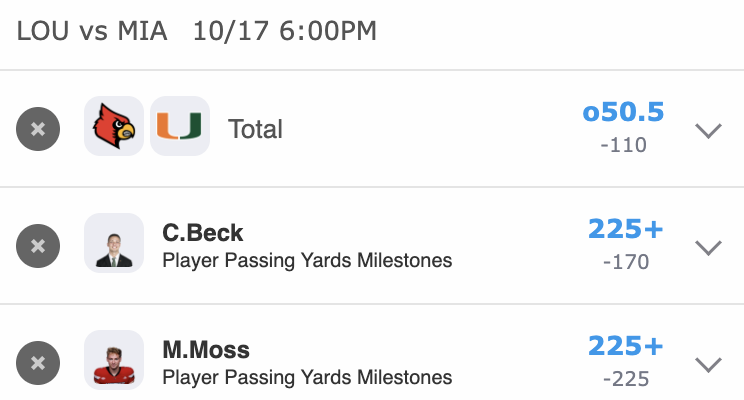Click the LOU vs MIA game header
Screen dimensions: 744x400
(x=196, y=31)
